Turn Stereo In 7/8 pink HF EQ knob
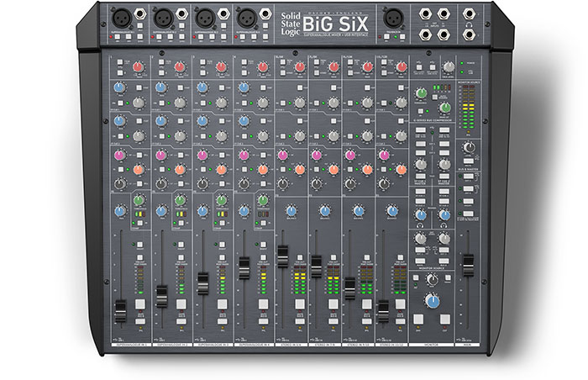 pyautogui.click(x=316, y=155)
